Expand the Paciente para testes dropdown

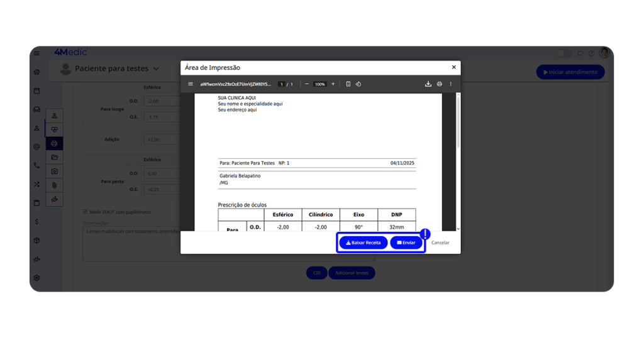coord(157,69)
